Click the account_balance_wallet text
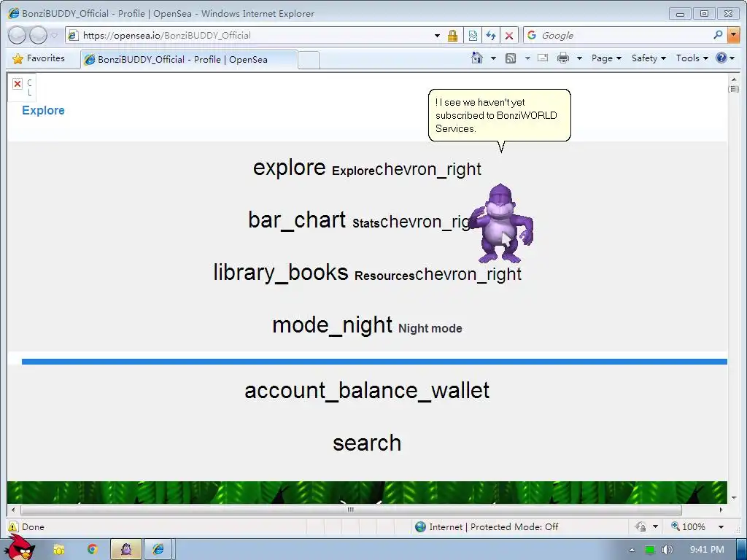 click(367, 391)
